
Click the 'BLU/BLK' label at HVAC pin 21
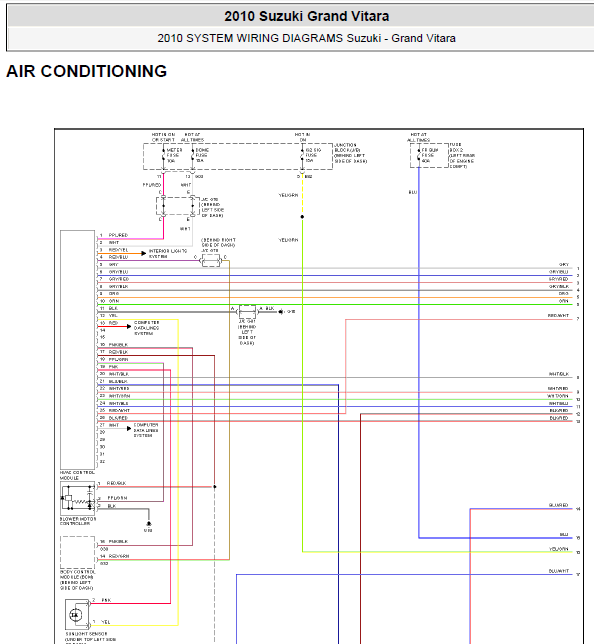(x=118, y=382)
